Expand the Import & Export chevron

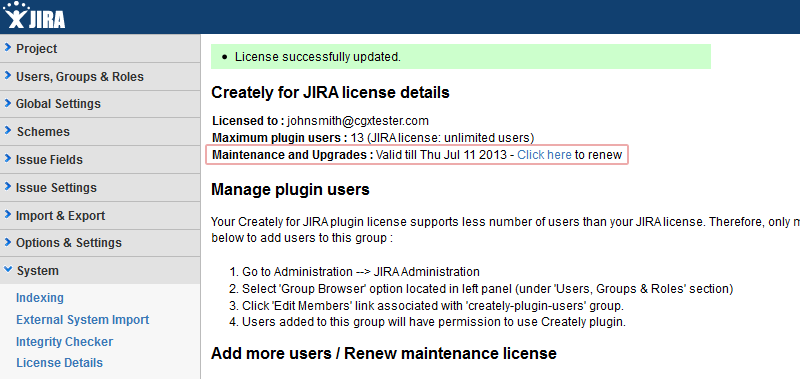[8, 215]
